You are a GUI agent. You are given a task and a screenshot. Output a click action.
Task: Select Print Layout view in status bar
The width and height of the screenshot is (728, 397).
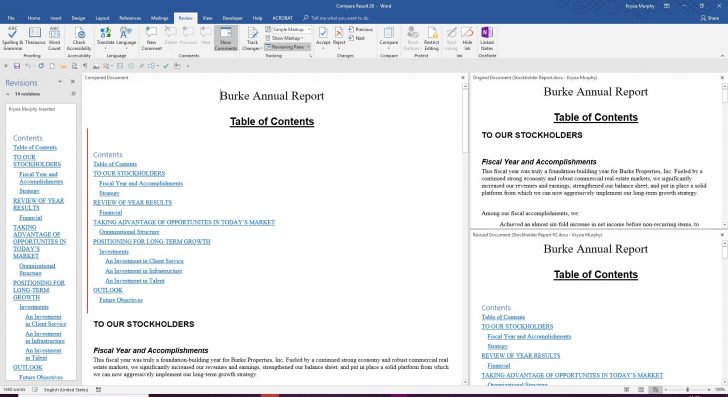point(641,390)
